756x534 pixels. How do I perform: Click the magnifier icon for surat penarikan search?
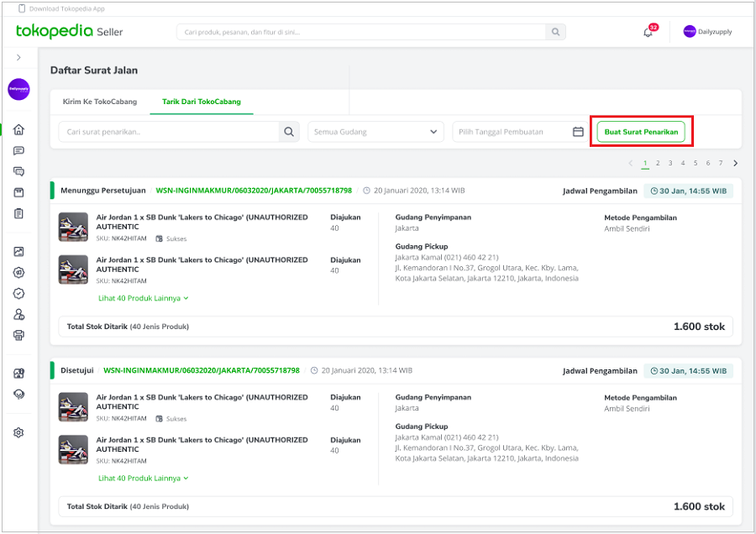tap(289, 132)
